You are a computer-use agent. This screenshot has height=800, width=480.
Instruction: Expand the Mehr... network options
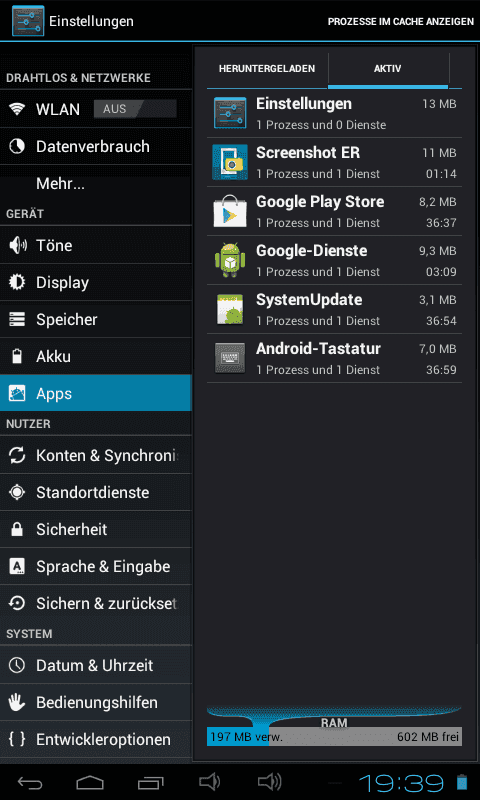click(96, 184)
